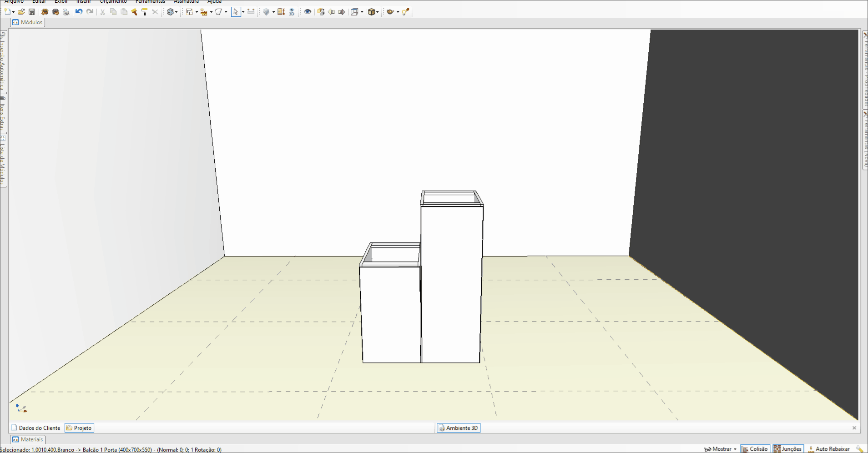This screenshot has width=868, height=453.
Task: Select the pointer selection tool
Action: pos(236,12)
